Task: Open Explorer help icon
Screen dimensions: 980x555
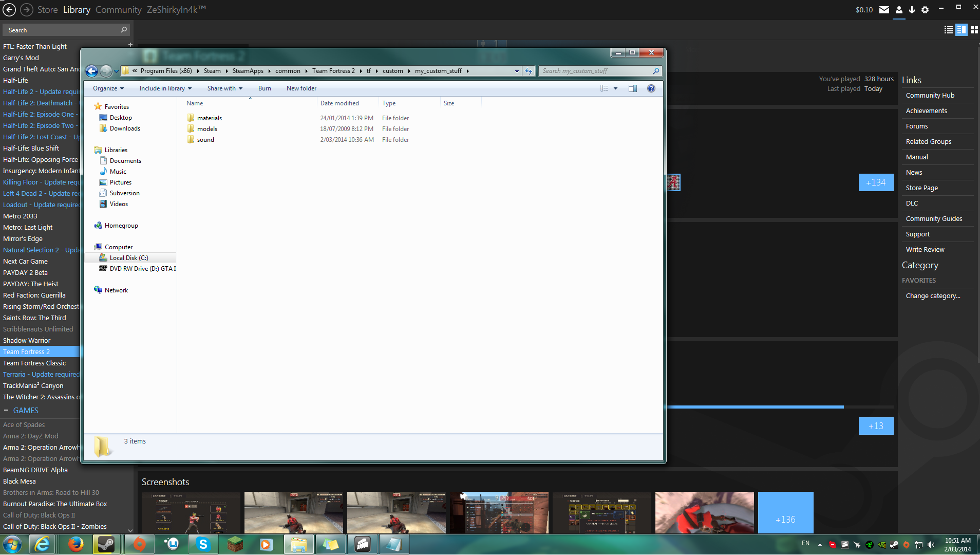Action: coord(651,88)
